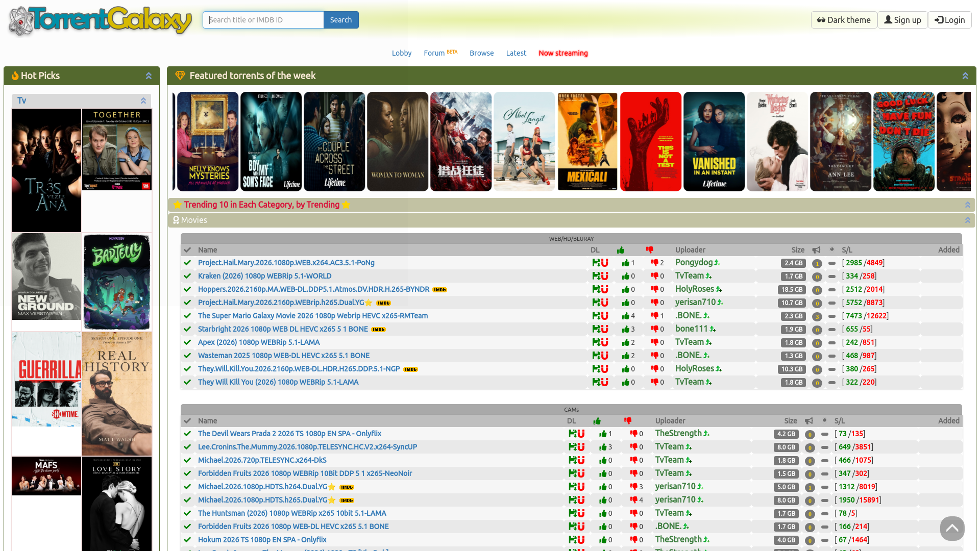Click the TorrentGalaxy logo

click(x=101, y=20)
